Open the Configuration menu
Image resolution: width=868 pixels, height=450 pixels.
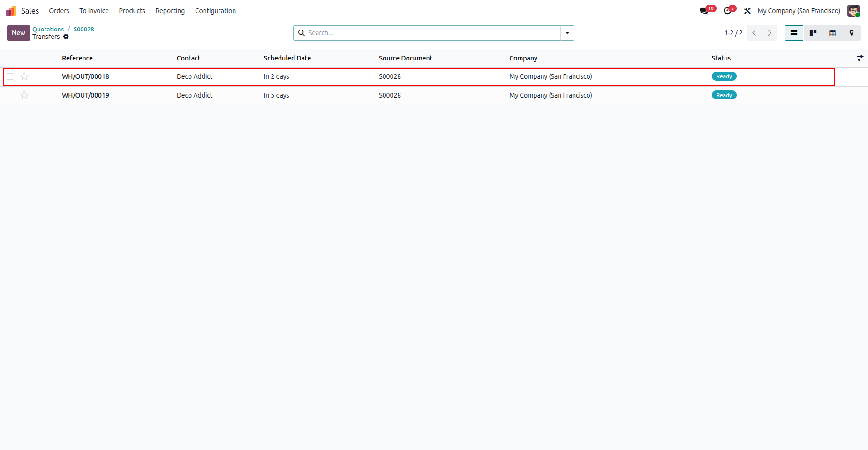(215, 11)
